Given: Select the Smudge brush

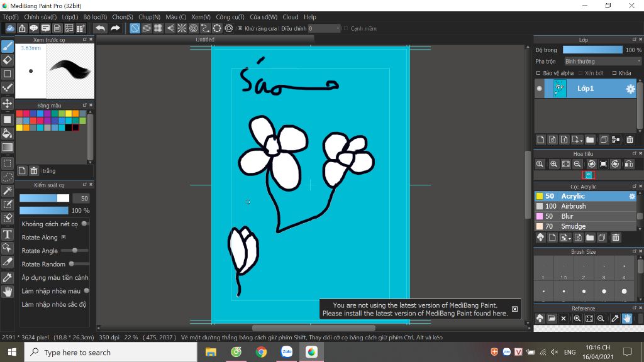Looking at the screenshot, I should [x=586, y=226].
